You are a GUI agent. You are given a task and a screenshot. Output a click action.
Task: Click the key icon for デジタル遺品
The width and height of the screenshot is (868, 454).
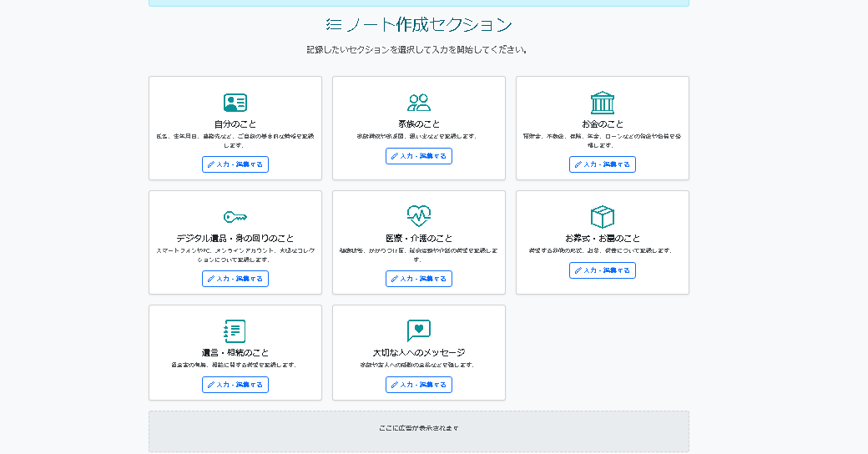(x=235, y=217)
